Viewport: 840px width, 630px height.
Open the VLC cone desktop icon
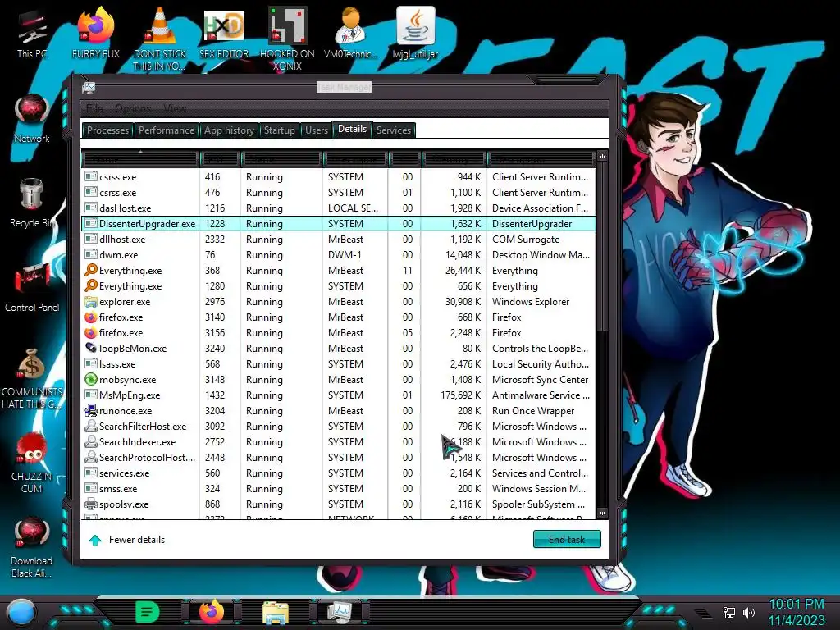160,38
